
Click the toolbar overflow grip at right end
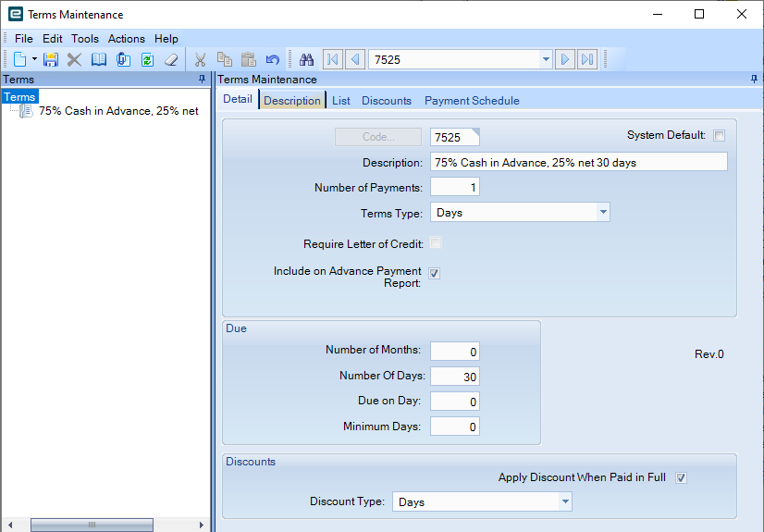coord(605,59)
